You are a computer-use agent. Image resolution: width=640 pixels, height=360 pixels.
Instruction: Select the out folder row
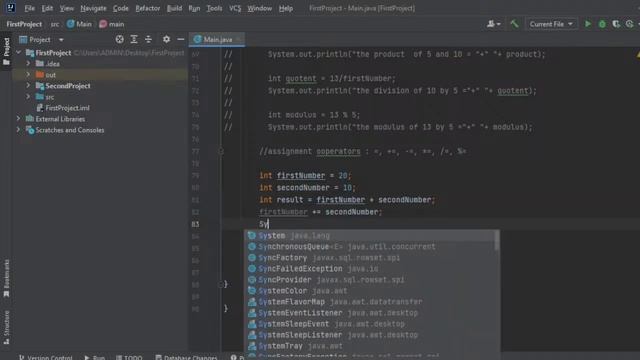(100, 75)
